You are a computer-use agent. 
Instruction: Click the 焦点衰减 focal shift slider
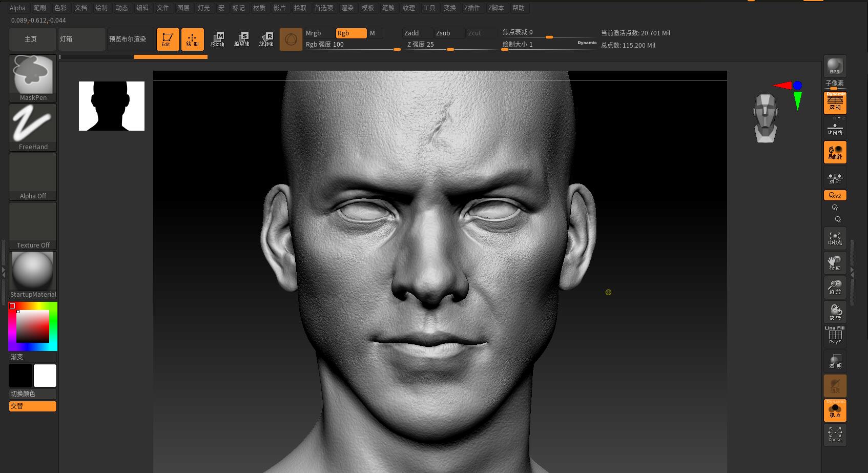548,32
